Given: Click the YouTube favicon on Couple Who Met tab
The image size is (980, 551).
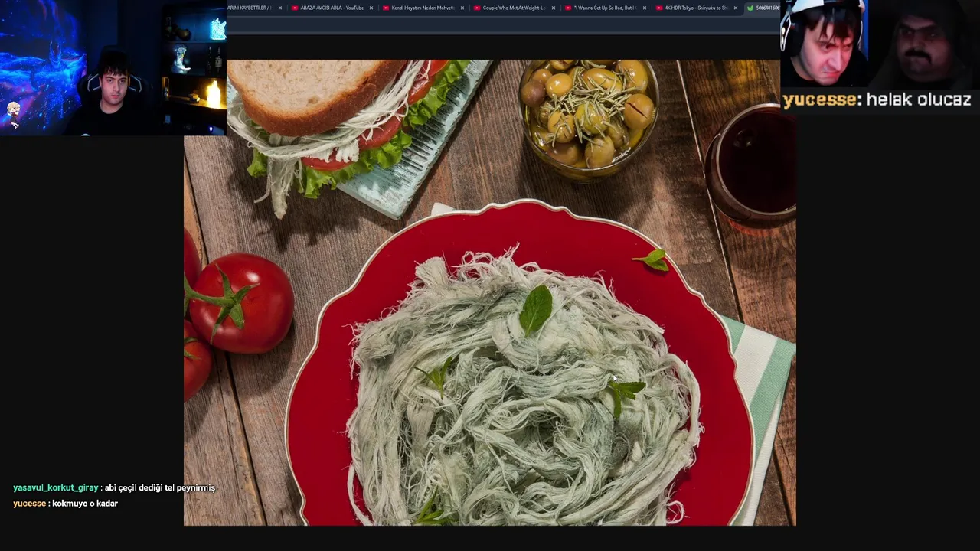Looking at the screenshot, I should tap(477, 8).
